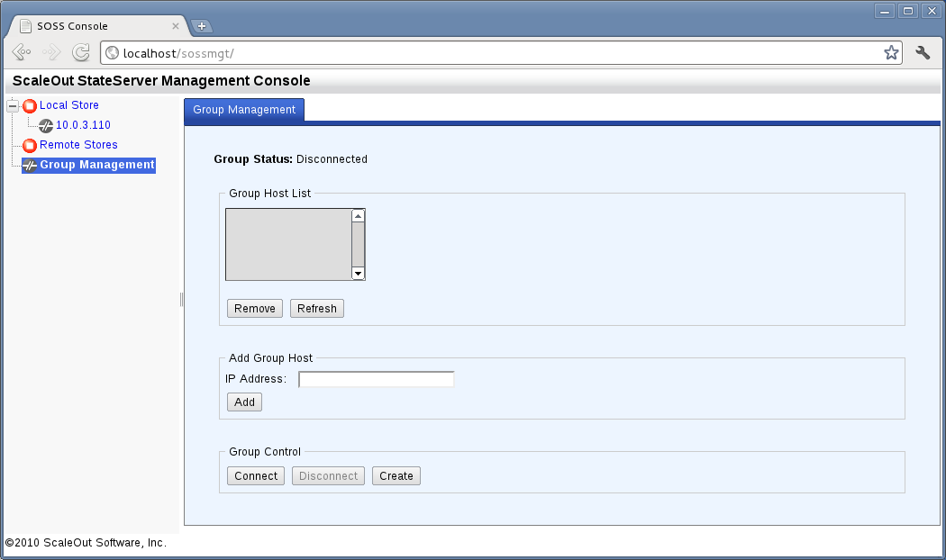Click the Connect button
Viewport: 946px width, 560px height.
pyautogui.click(x=256, y=476)
